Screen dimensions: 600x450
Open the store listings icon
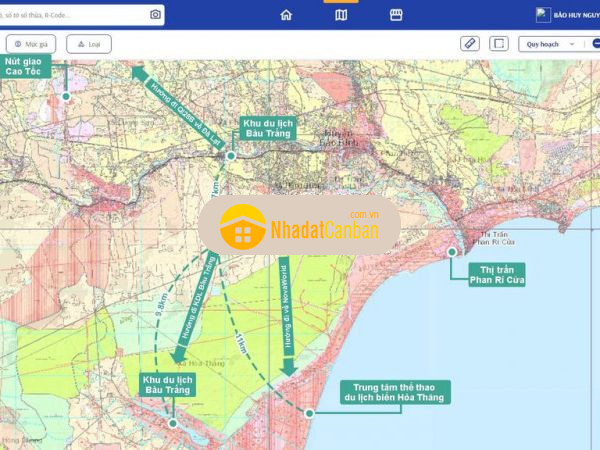(395, 15)
